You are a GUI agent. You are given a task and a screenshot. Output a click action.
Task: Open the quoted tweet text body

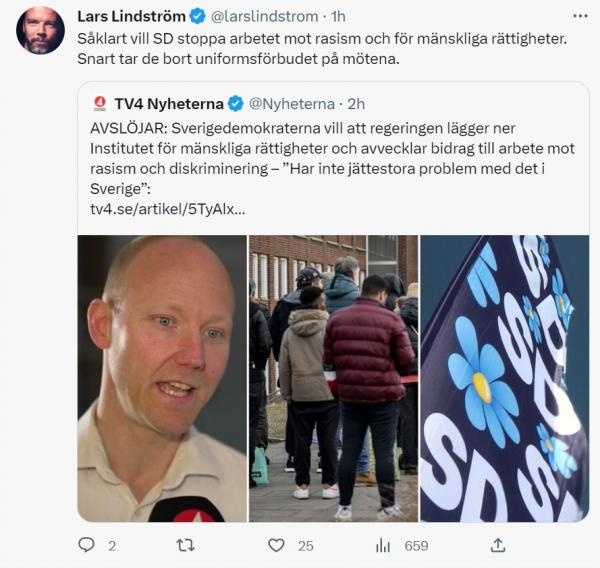coord(333,158)
